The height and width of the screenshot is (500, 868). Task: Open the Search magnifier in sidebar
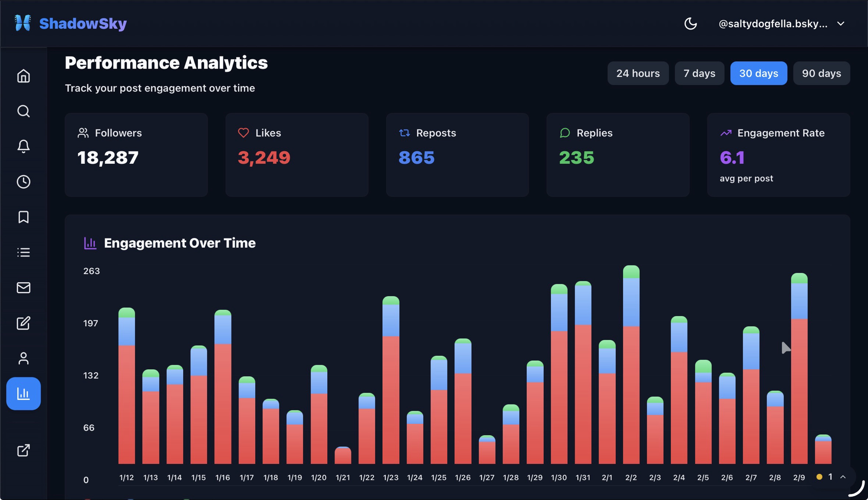[23, 111]
